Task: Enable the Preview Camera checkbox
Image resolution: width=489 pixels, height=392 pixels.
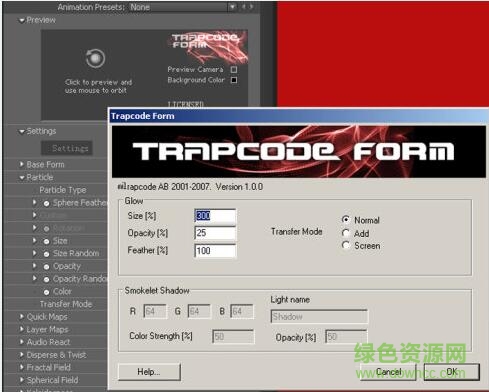Action: click(x=234, y=69)
